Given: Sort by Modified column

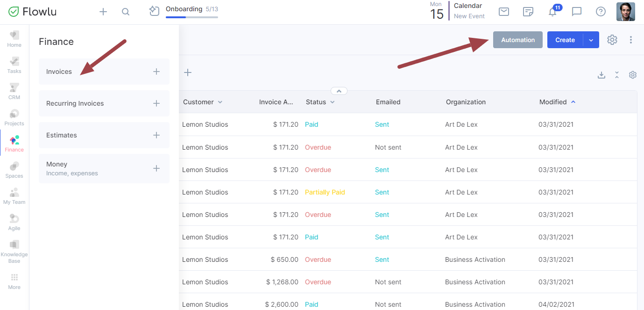Looking at the screenshot, I should [x=558, y=102].
